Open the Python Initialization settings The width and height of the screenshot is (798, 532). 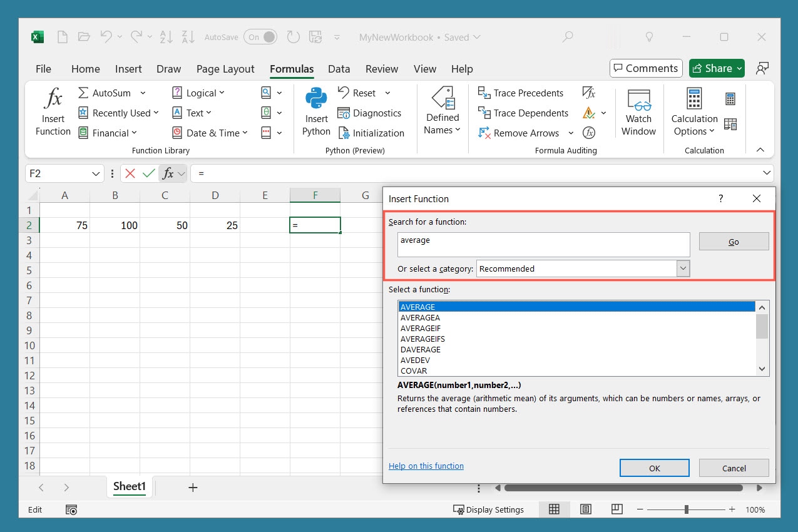click(371, 133)
